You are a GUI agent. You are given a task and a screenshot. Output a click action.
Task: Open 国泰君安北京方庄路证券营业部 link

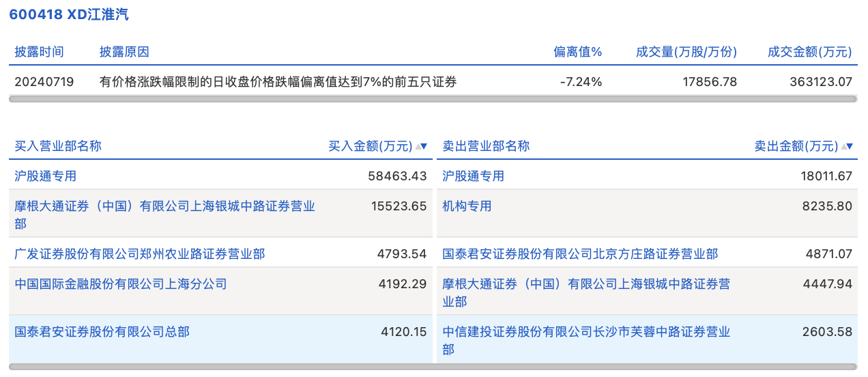[580, 254]
